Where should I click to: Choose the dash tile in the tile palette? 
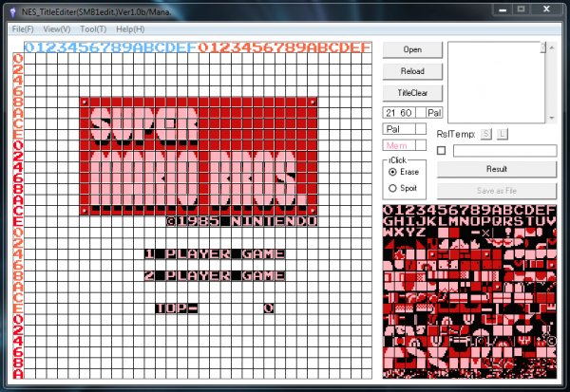(476, 232)
